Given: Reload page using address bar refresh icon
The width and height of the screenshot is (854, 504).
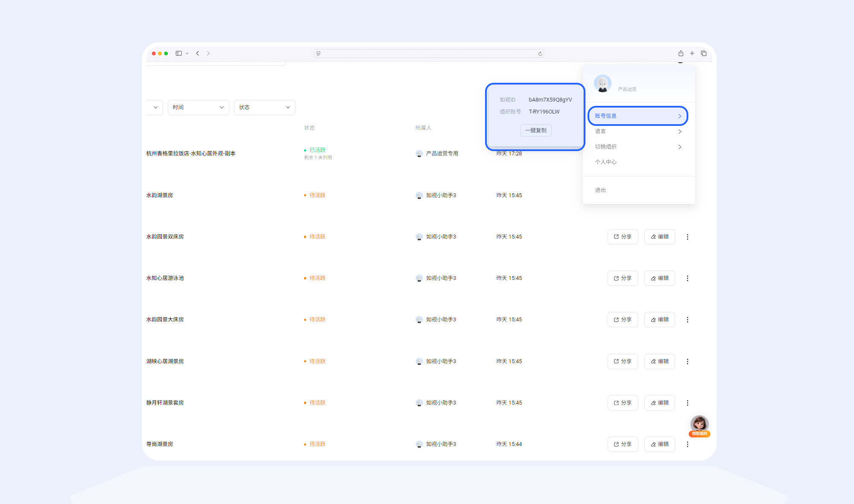Looking at the screenshot, I should [540, 54].
